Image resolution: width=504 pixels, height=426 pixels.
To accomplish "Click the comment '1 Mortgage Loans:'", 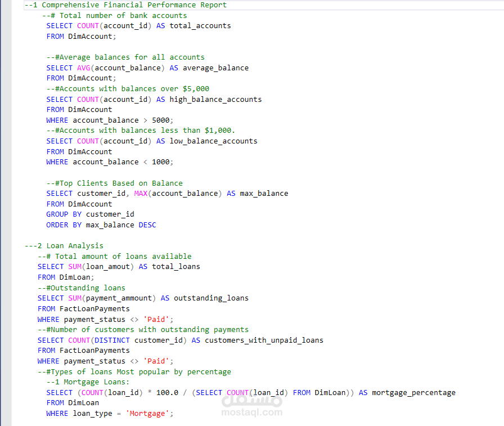I will [92, 382].
